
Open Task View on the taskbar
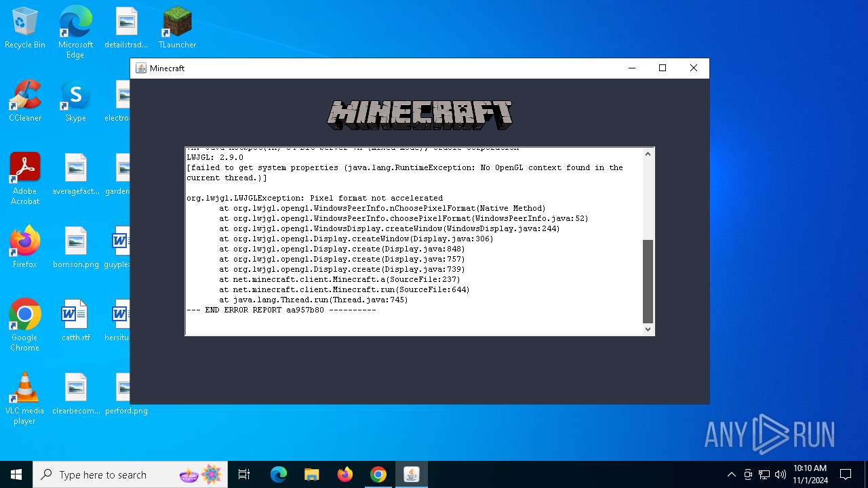pyautogui.click(x=244, y=474)
